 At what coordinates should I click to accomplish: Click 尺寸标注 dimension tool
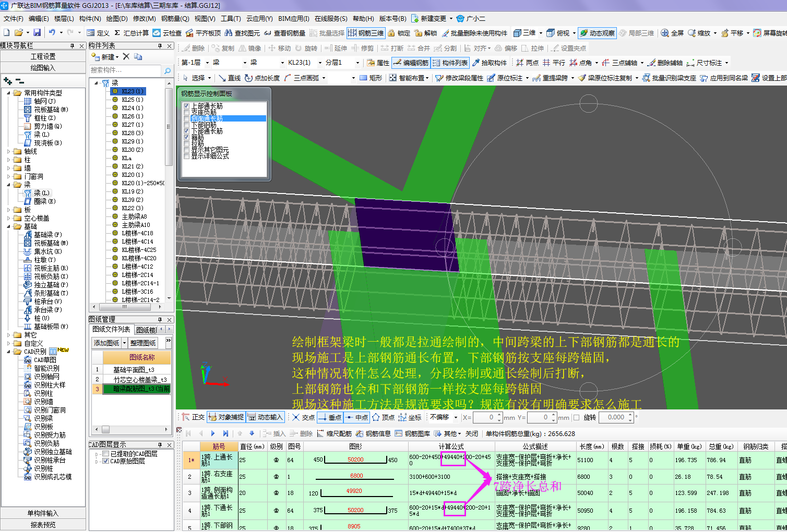click(704, 63)
